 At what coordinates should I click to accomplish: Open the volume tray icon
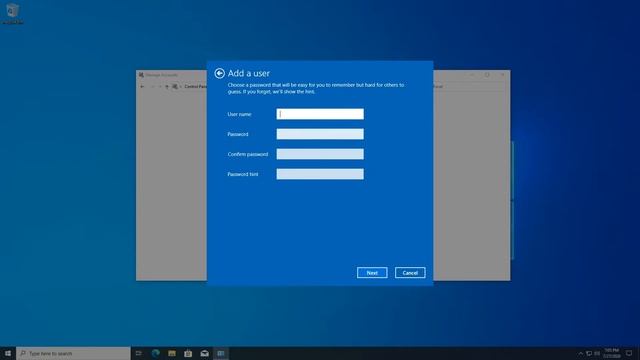coord(597,353)
